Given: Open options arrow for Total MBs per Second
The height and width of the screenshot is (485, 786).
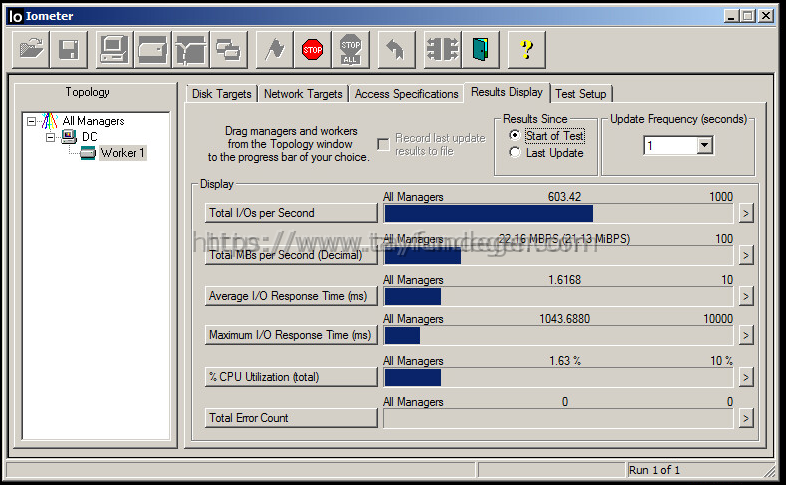Looking at the screenshot, I should (x=746, y=256).
